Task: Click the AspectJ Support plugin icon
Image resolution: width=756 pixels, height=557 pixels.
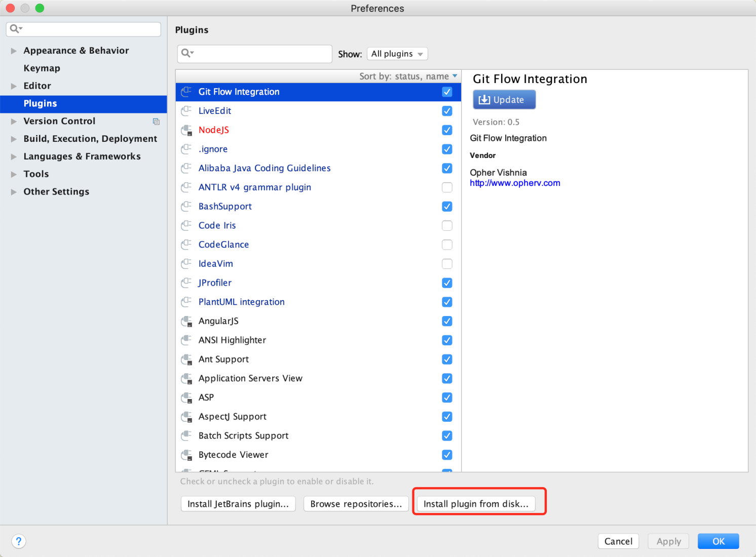Action: (186, 416)
